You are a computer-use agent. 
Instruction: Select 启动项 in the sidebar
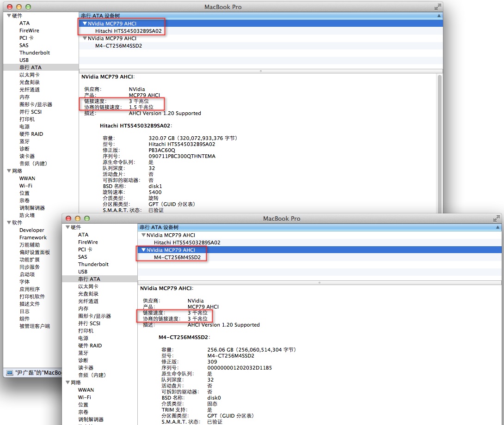point(27,274)
